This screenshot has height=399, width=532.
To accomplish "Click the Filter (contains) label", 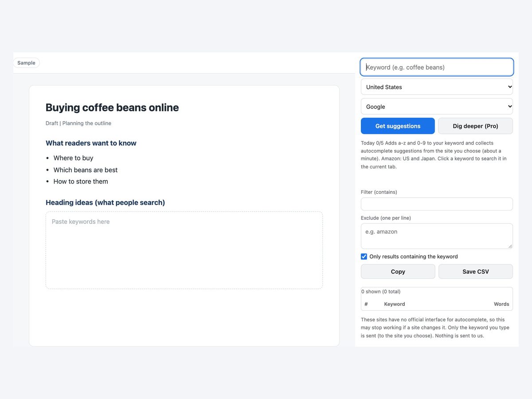I will tap(379, 192).
